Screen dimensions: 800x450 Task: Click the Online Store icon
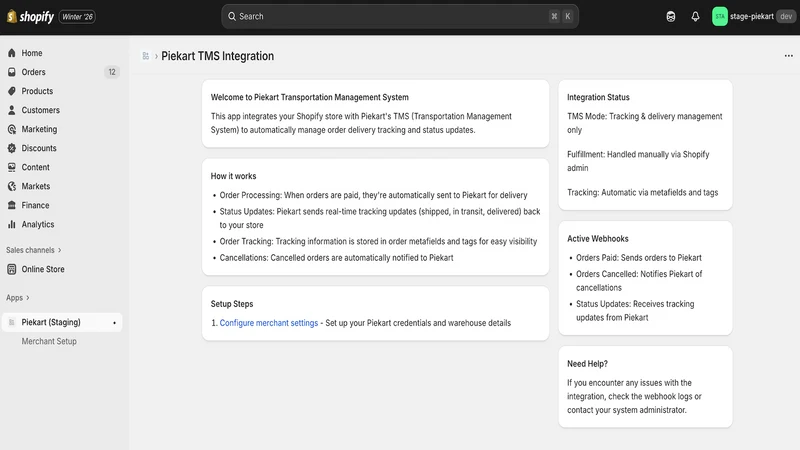[x=12, y=269]
